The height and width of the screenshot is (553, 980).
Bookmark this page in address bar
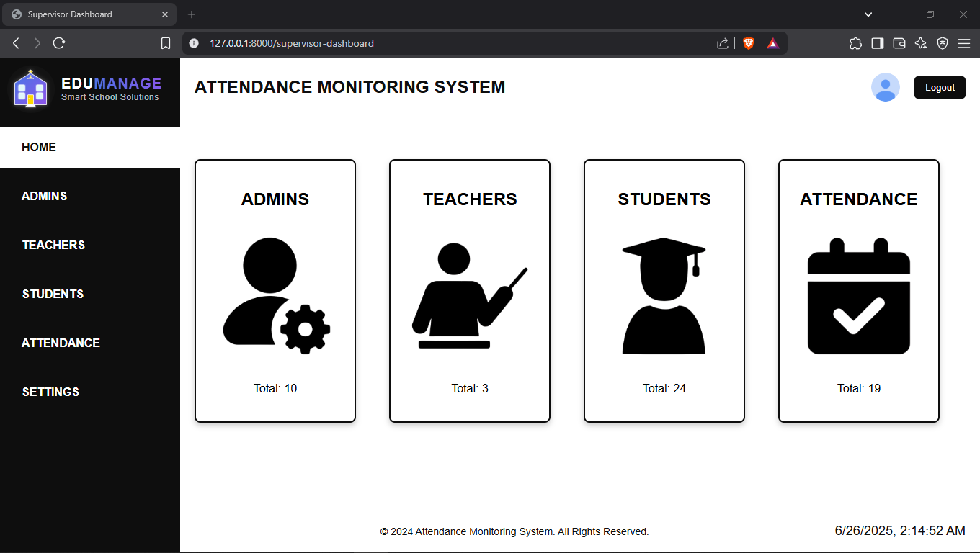(166, 43)
